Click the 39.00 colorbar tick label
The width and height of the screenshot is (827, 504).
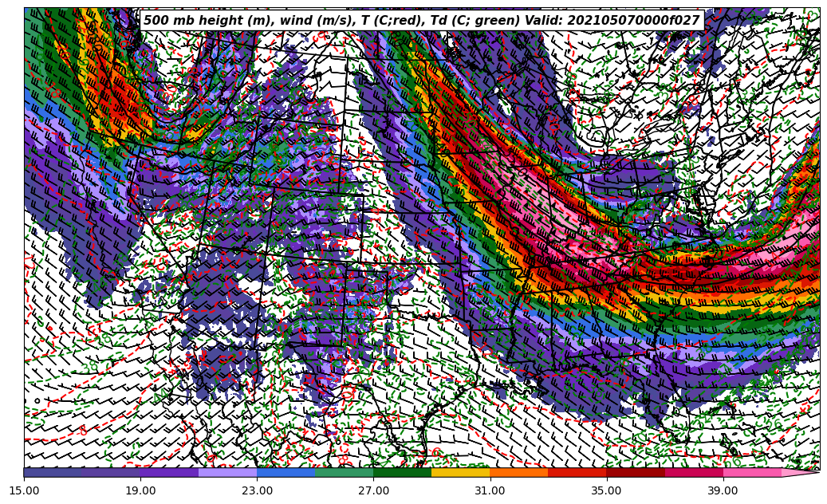(723, 490)
